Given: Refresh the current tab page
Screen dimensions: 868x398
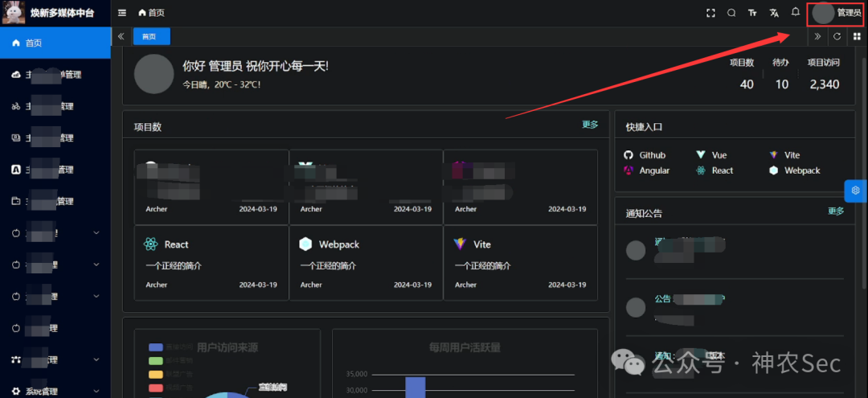Looking at the screenshot, I should [x=837, y=36].
